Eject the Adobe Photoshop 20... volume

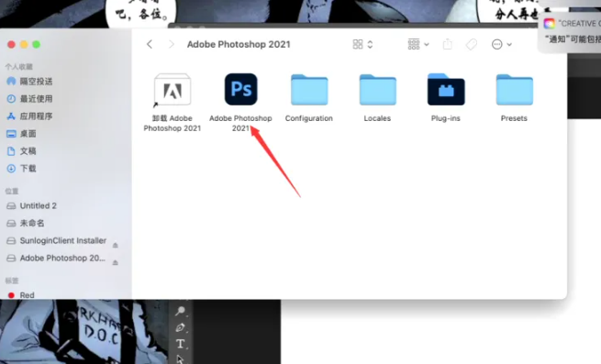(115, 262)
